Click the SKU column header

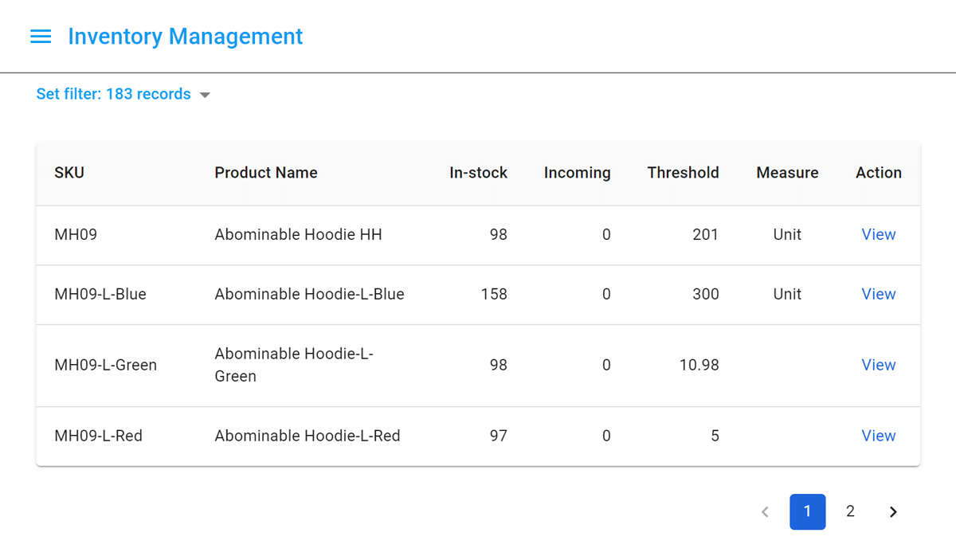tap(69, 173)
